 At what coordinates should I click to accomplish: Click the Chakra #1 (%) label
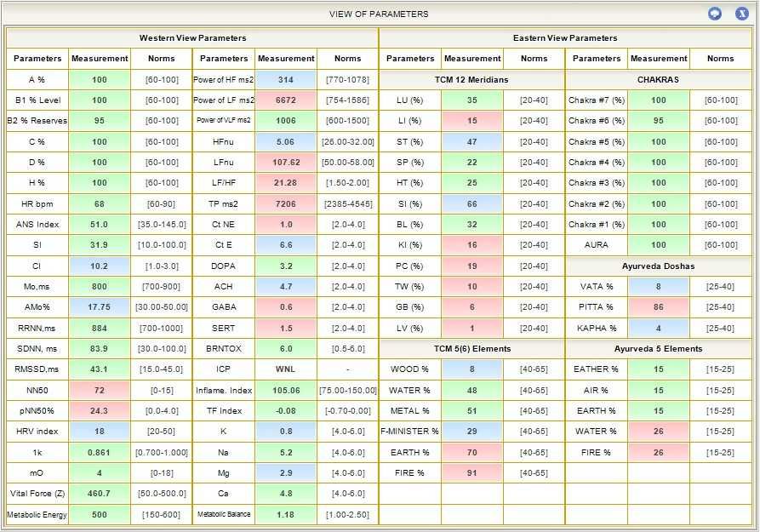[x=597, y=225]
